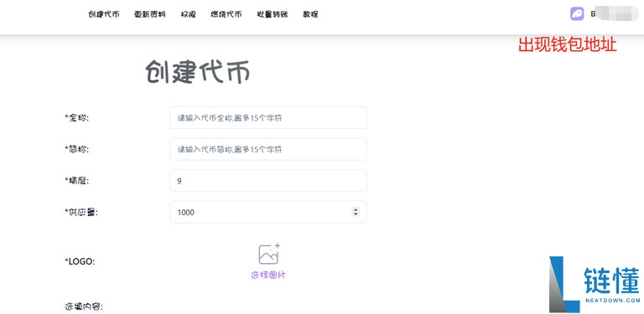Image resolution: width=644 pixels, height=314 pixels.
Task: Open the 创建代币 nav item
Action: tap(104, 14)
